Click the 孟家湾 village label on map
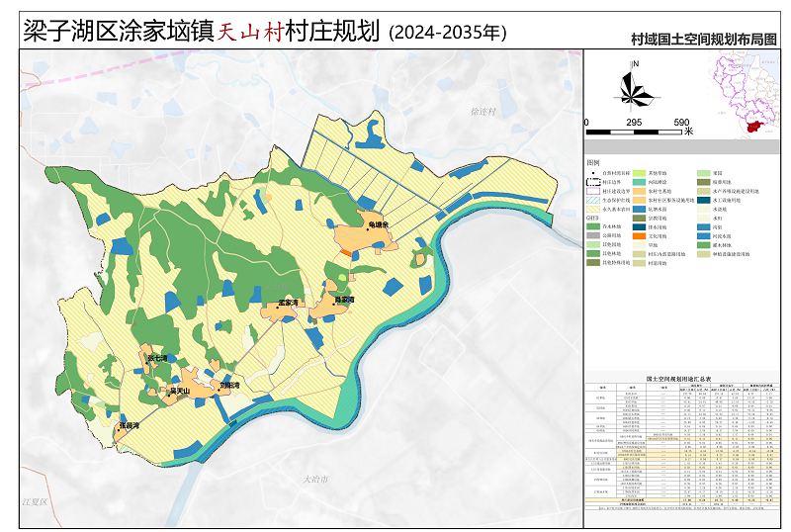The image size is (791, 532). [289, 304]
